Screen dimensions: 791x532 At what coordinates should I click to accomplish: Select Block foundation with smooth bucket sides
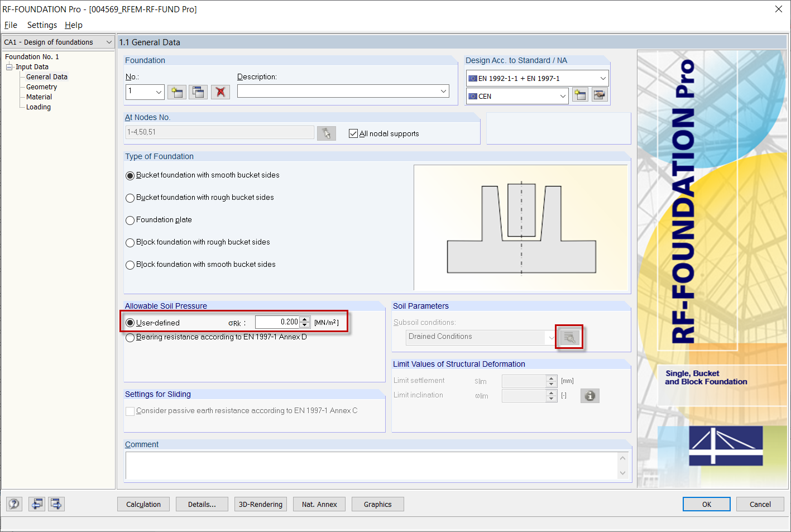point(130,265)
